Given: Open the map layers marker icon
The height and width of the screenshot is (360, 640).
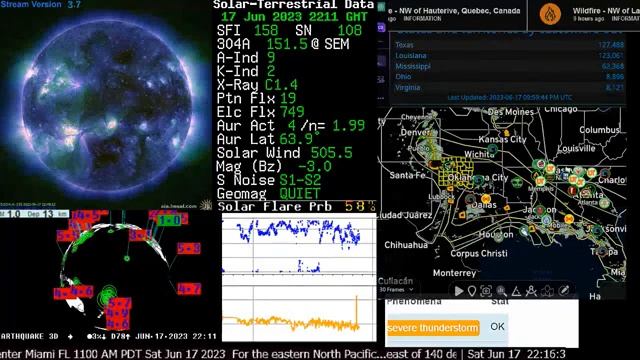Looking at the screenshot, I should [547, 291].
